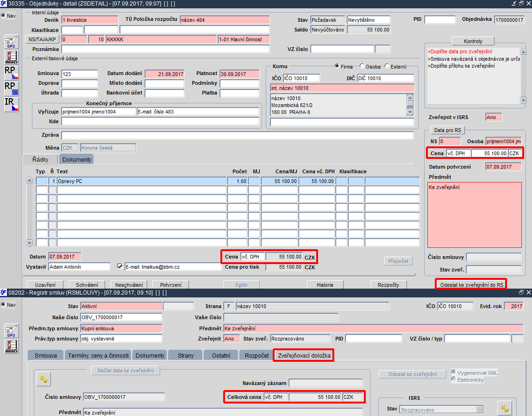This screenshot has height=416, width=532.
Task: Select the Nav radio in Registr smluv window
Action: tap(3, 305)
